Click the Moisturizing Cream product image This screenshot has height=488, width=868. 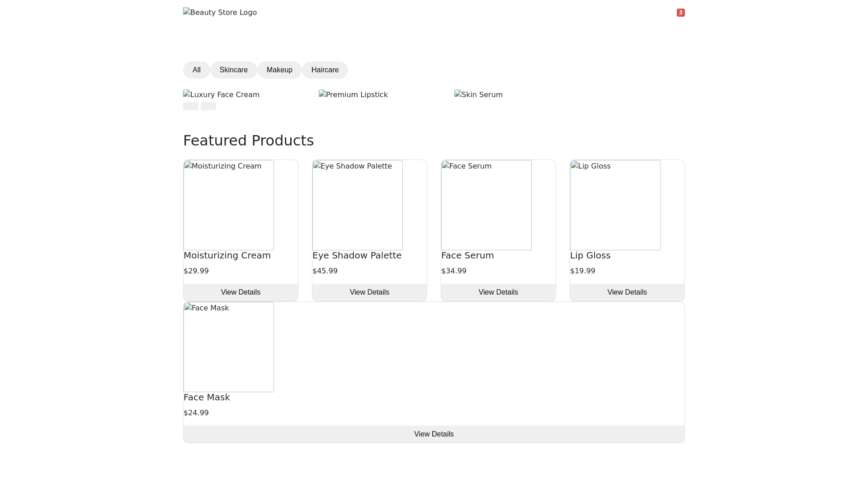[229, 205]
